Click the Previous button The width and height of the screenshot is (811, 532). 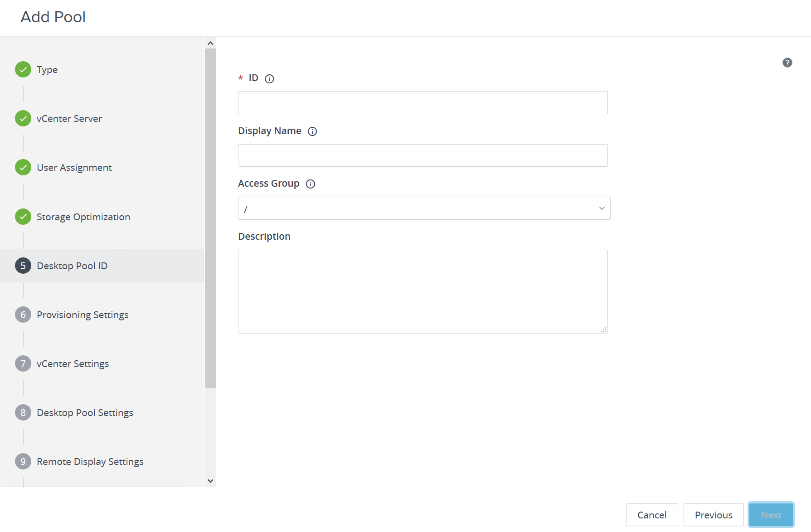click(713, 515)
